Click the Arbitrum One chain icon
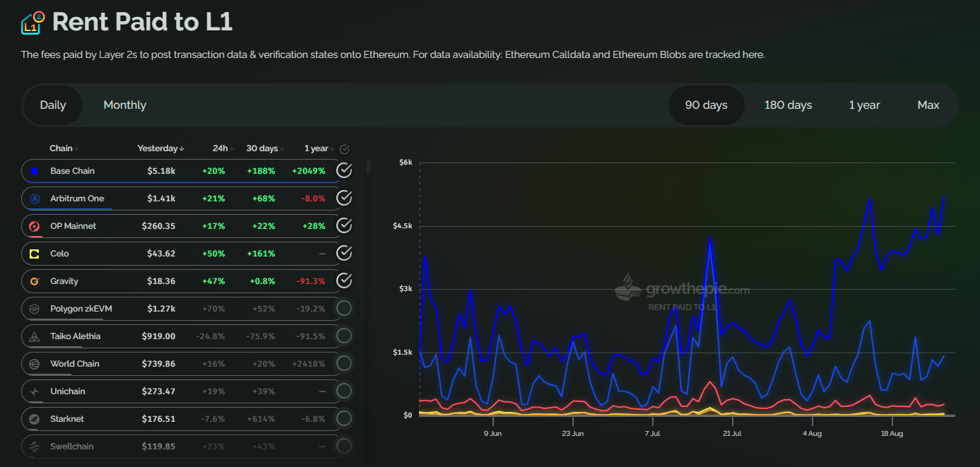The image size is (980, 467). pyautogui.click(x=34, y=199)
